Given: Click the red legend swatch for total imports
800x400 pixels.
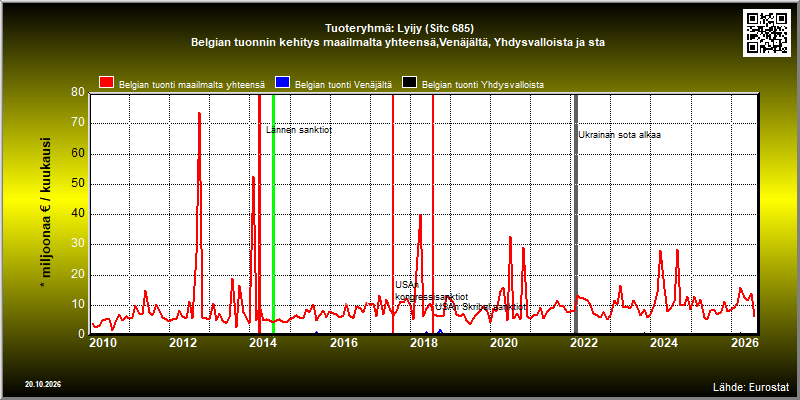Looking at the screenshot, I should pyautogui.click(x=107, y=83).
